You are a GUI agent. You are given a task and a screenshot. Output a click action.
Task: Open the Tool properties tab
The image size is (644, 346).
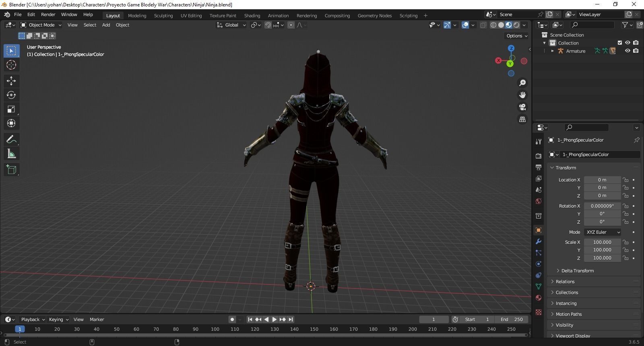click(539, 141)
